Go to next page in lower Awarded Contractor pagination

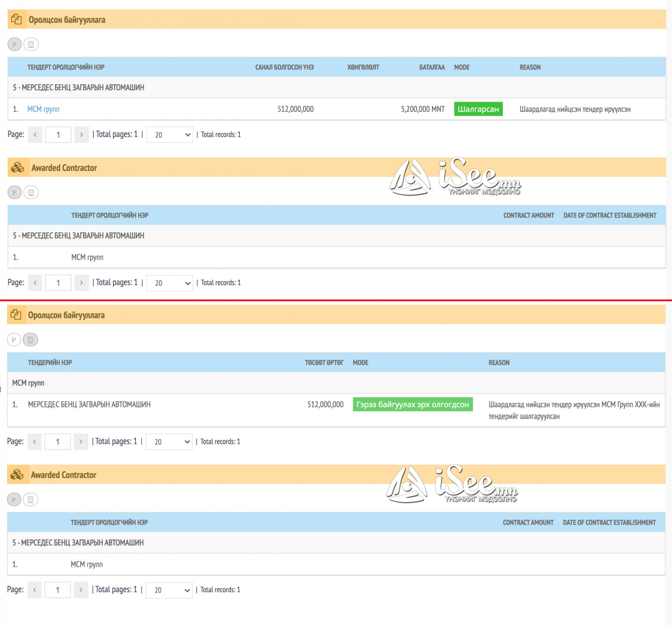coord(81,590)
